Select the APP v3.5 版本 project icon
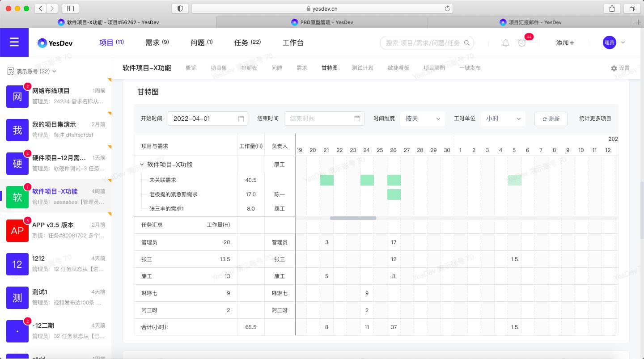Screen dimensions: 644x359 coord(17,231)
